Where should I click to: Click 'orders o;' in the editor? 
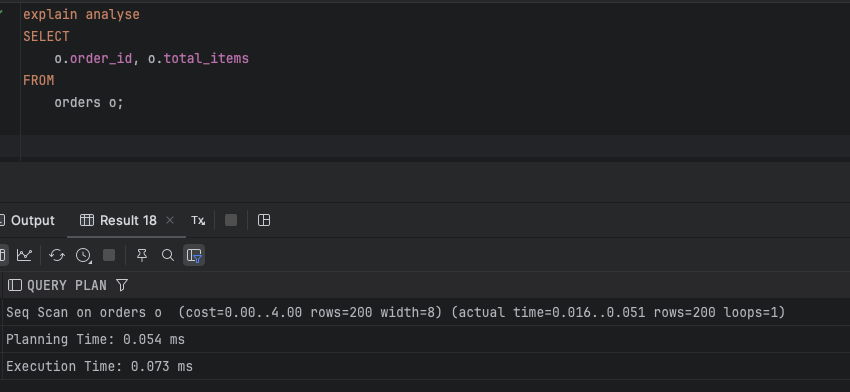[89, 102]
